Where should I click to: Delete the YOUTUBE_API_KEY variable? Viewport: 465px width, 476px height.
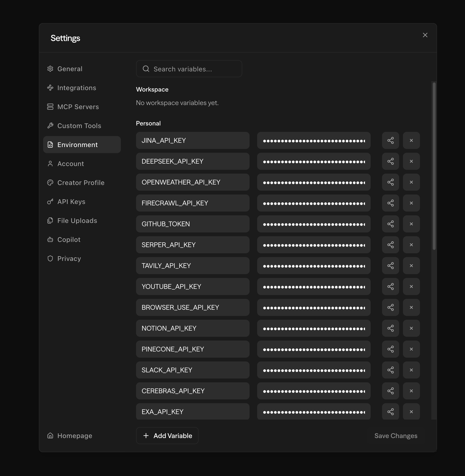(x=411, y=286)
